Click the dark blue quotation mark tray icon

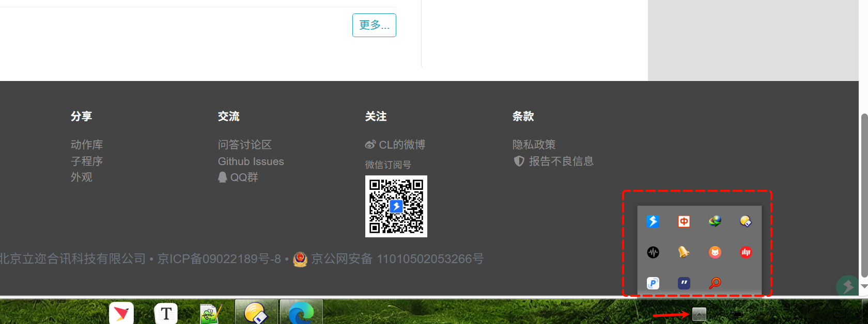(684, 283)
